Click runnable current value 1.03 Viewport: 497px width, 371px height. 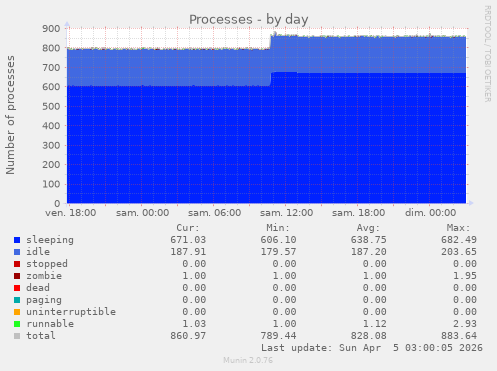194,324
